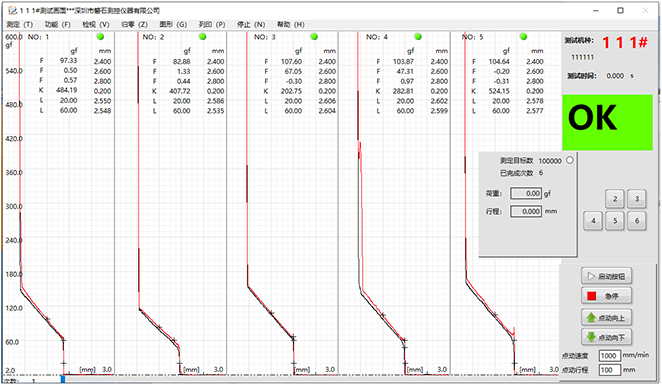This screenshot has width=662, height=385.
Task: Click the green status LED for NO: 5
Action: pyautogui.click(x=524, y=37)
